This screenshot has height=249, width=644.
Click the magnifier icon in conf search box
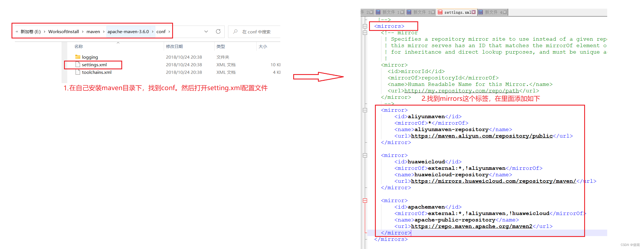pos(235,31)
